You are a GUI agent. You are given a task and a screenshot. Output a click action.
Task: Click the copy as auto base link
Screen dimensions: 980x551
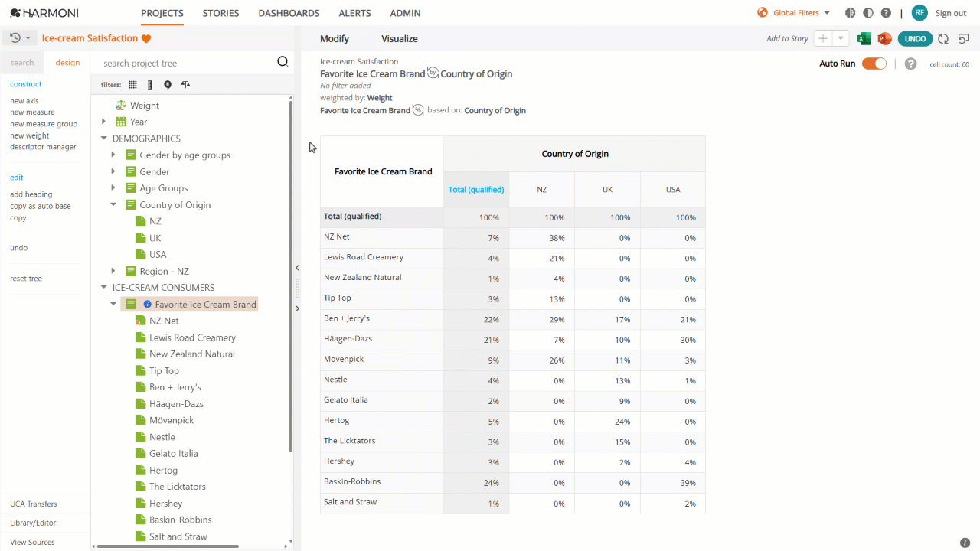pyautogui.click(x=41, y=207)
